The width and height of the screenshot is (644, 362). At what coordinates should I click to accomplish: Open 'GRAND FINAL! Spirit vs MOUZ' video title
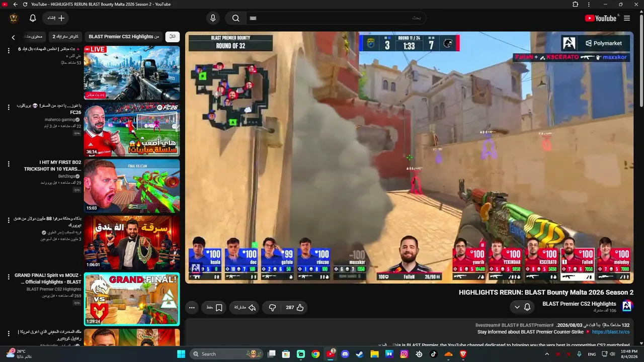[48, 279]
